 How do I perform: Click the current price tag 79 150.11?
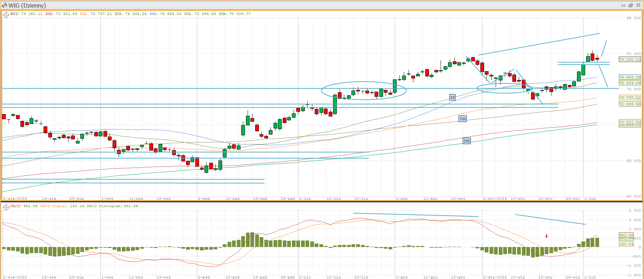point(629,59)
